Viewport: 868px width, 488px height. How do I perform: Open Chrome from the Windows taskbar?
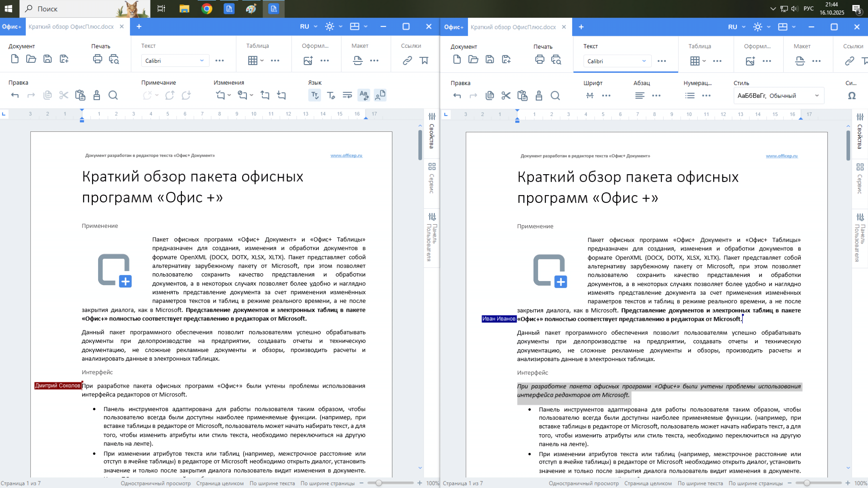(207, 9)
